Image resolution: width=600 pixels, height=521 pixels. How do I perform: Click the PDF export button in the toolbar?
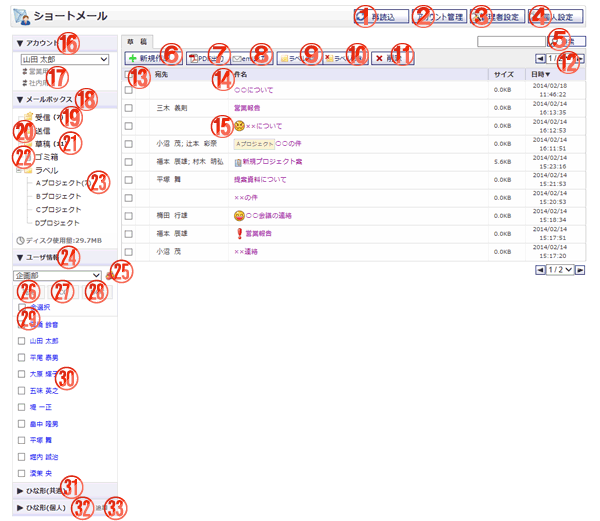tap(207, 60)
